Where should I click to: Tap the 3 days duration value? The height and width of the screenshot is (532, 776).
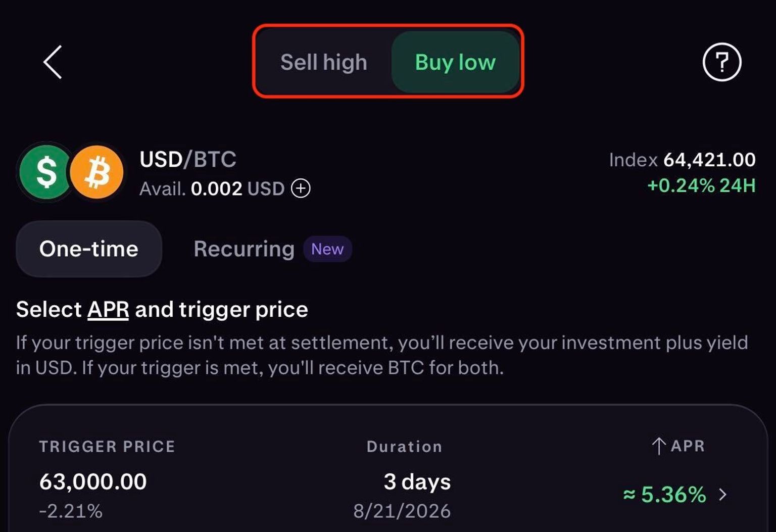pos(417,481)
